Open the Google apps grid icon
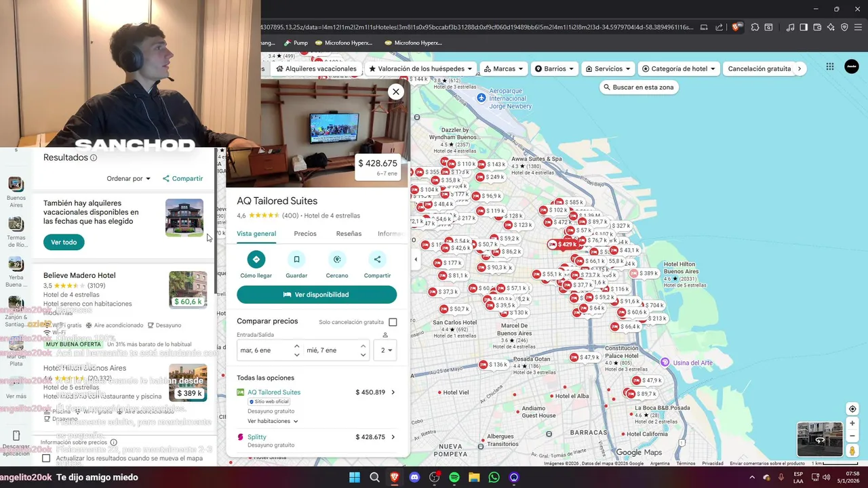Image resolution: width=868 pixels, height=488 pixels. pyautogui.click(x=830, y=66)
